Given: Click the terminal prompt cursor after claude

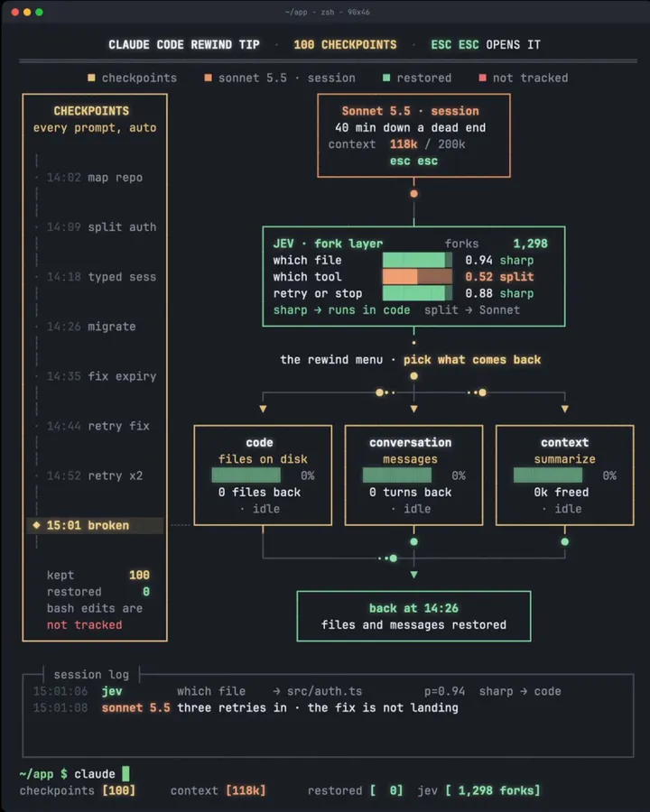Looking at the screenshot, I should (x=125, y=774).
